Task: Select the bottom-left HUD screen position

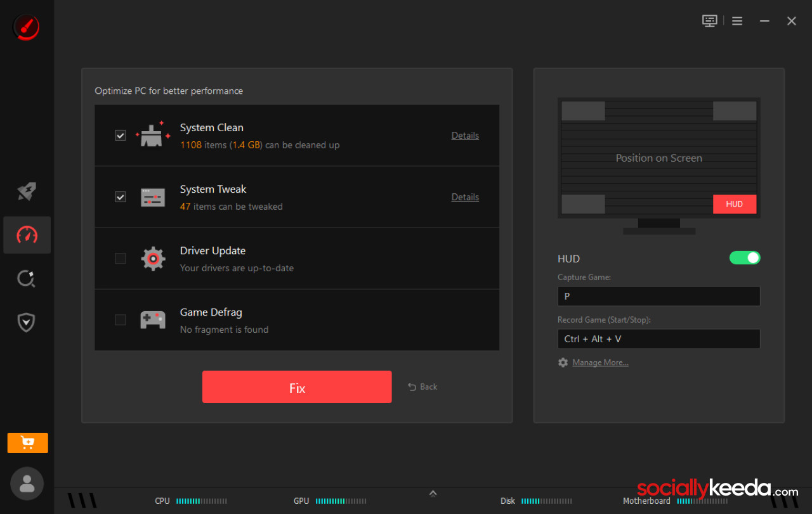Action: click(583, 204)
